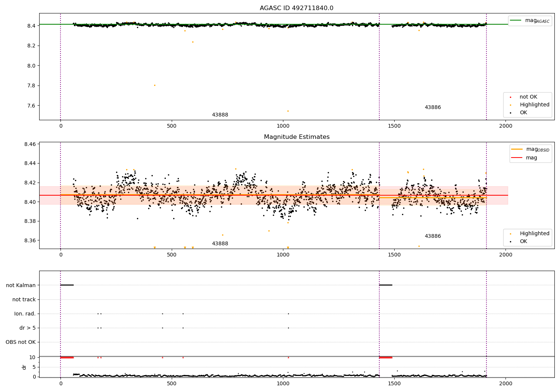The image size is (560, 392).
Task: Click the 8.44 y-tick of the middle plot
Action: point(30,164)
